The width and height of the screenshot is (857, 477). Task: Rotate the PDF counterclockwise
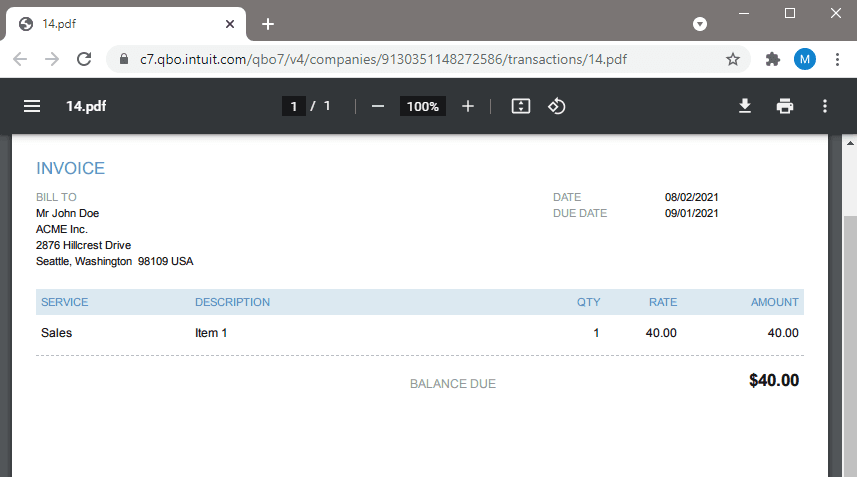557,106
